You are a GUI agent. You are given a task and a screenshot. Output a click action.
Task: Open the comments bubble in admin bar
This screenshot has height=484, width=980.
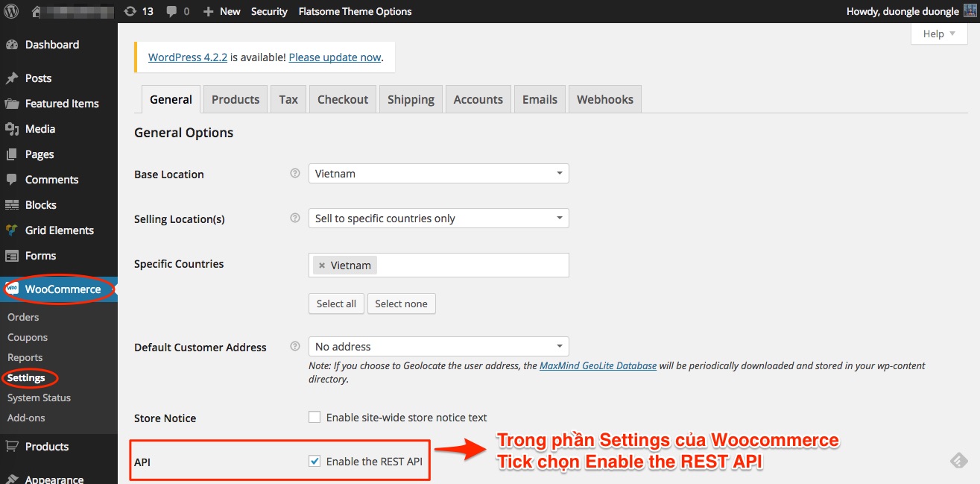click(x=171, y=12)
